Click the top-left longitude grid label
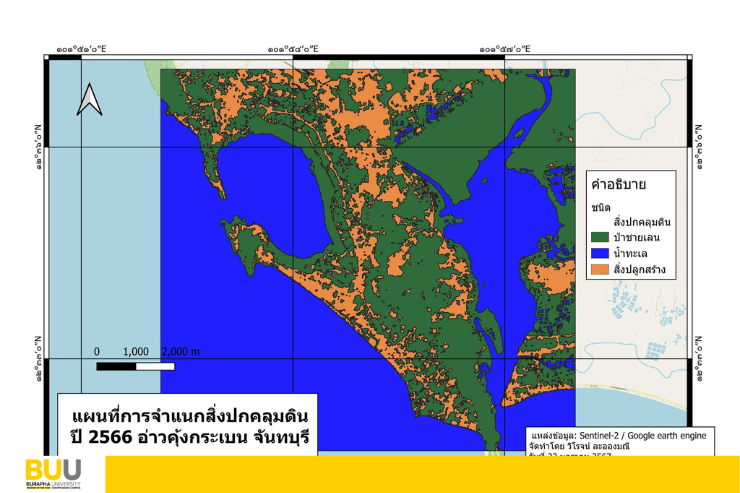Viewport: 740px width, 493px height. [x=81, y=48]
